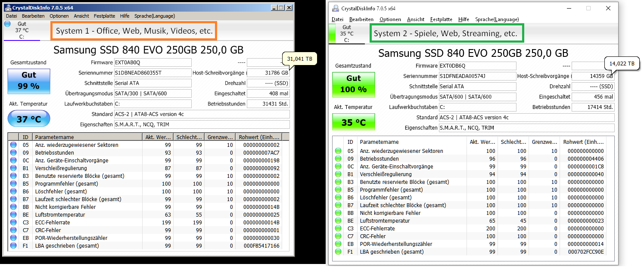Open Bearbeiten menu in left window
Screen dimensions: 644x267
[33, 16]
